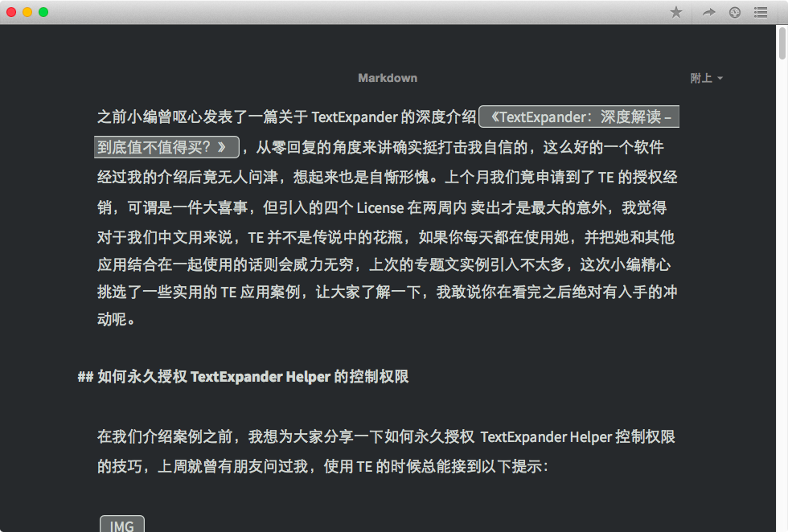
Task: Close the editor window
Action: pyautogui.click(x=11, y=12)
